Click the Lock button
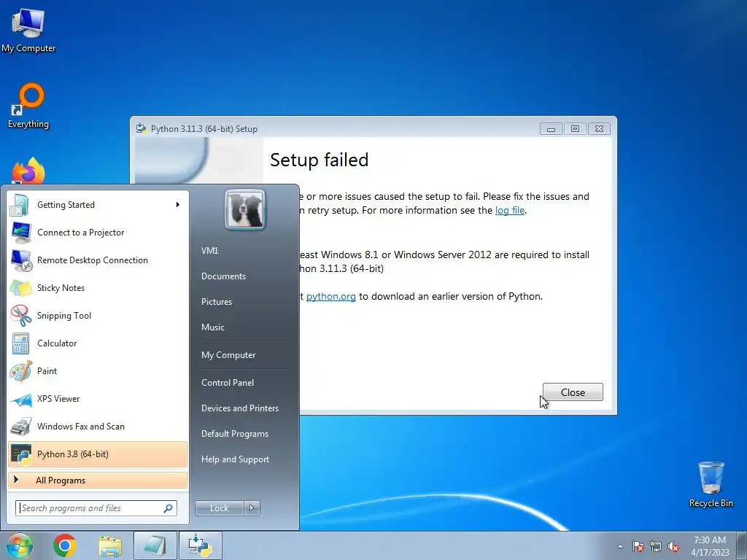 coord(219,508)
